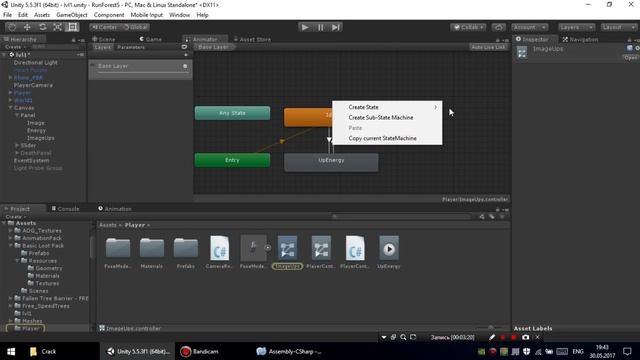Choose Create State from context menu

(387, 107)
